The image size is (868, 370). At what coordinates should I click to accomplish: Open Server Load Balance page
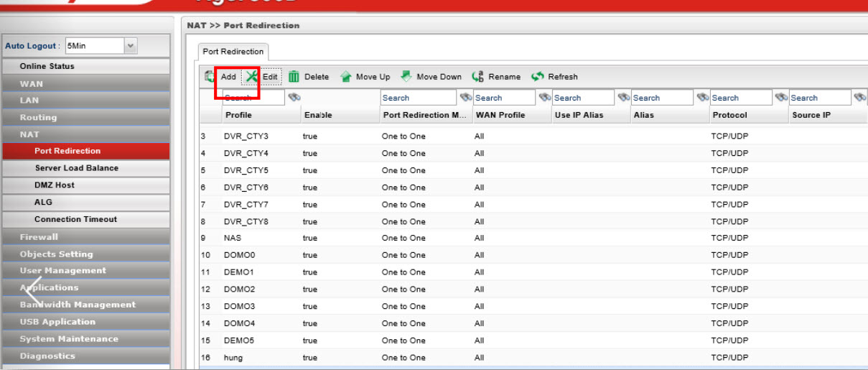[x=77, y=168]
